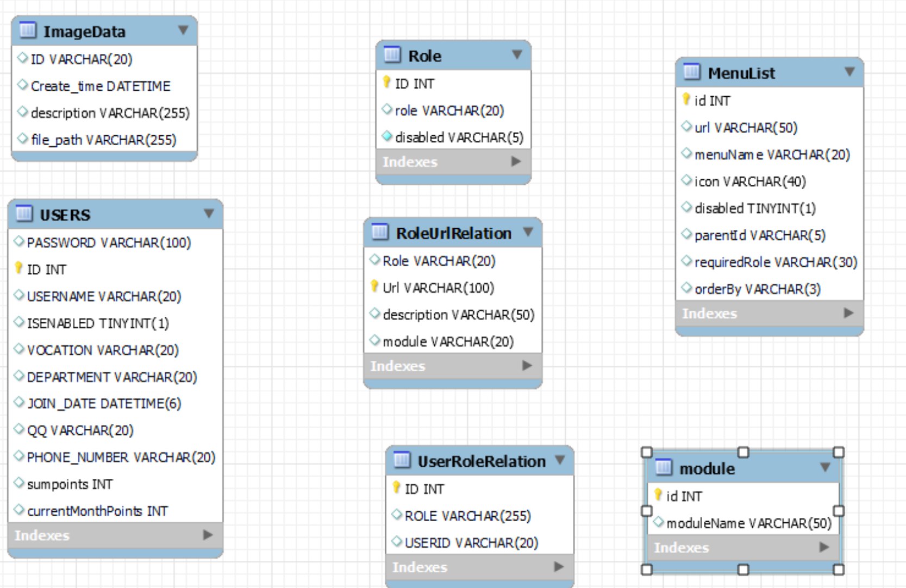
Task: Click the table icon on the MenuList header
Action: 691,73
